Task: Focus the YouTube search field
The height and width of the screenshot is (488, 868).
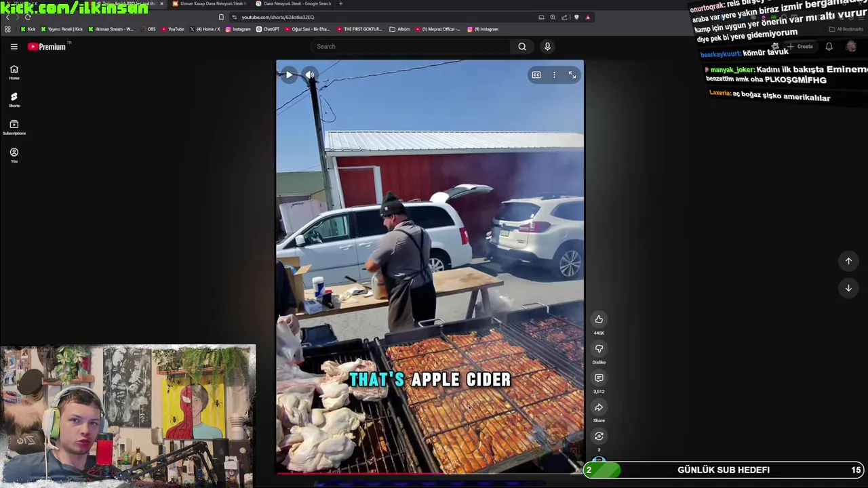Action: 410,47
